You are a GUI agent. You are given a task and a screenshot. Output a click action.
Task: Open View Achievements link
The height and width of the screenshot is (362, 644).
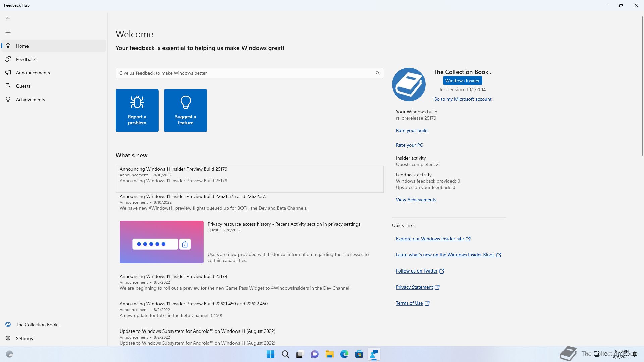[x=416, y=200]
